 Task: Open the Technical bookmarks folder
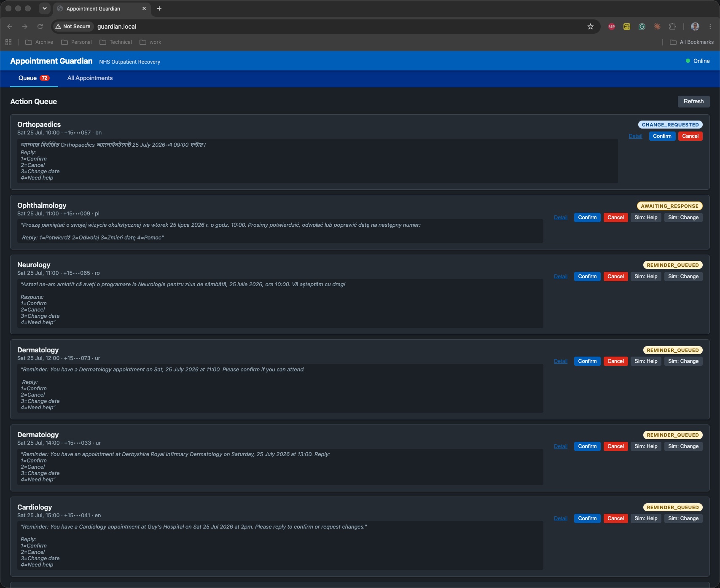[x=116, y=42]
